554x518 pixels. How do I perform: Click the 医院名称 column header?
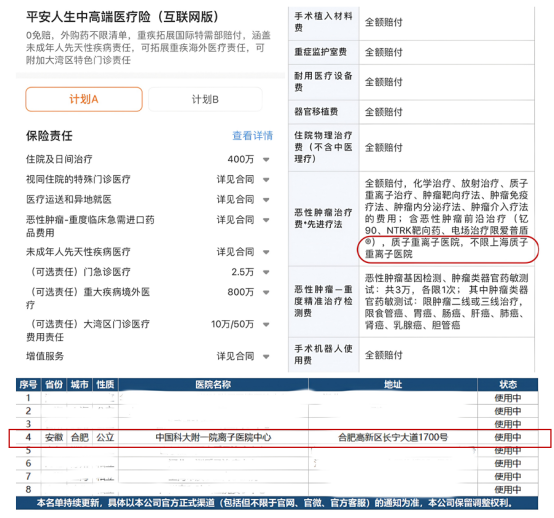coord(213,384)
